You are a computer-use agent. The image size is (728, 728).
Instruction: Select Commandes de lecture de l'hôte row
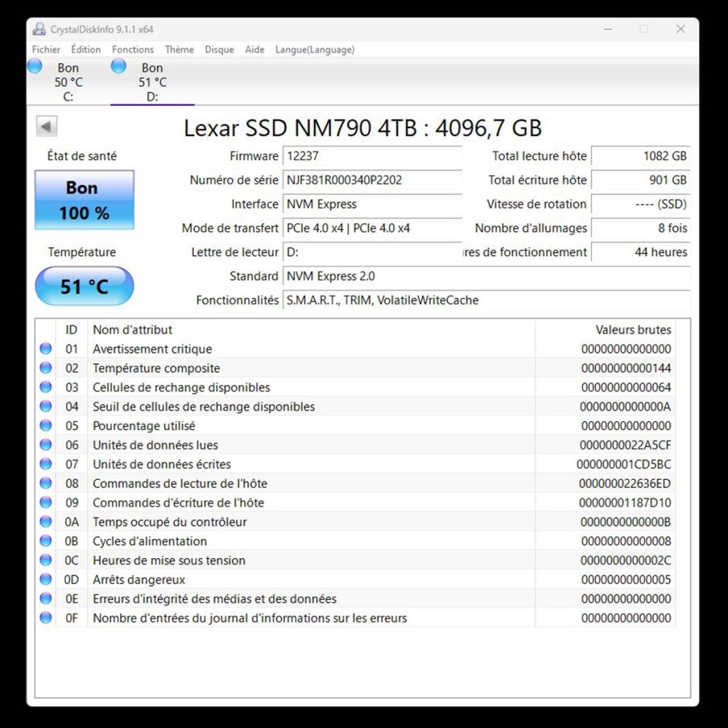[x=355, y=483]
